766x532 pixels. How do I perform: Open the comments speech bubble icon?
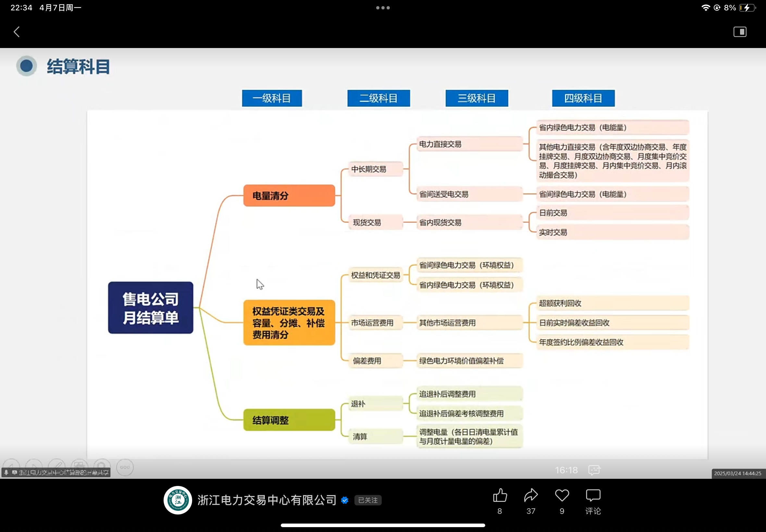pos(593,496)
